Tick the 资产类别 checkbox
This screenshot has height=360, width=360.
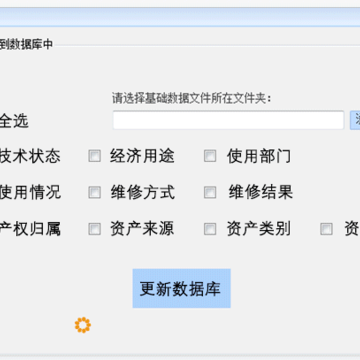point(210,229)
